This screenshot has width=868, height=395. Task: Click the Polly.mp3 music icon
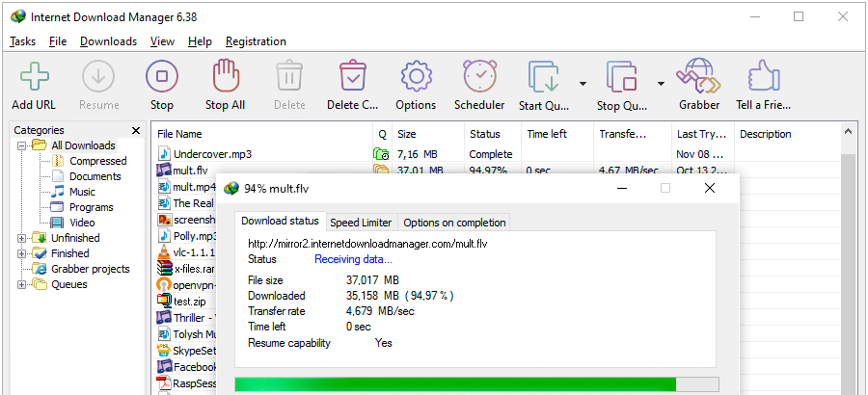pos(164,236)
